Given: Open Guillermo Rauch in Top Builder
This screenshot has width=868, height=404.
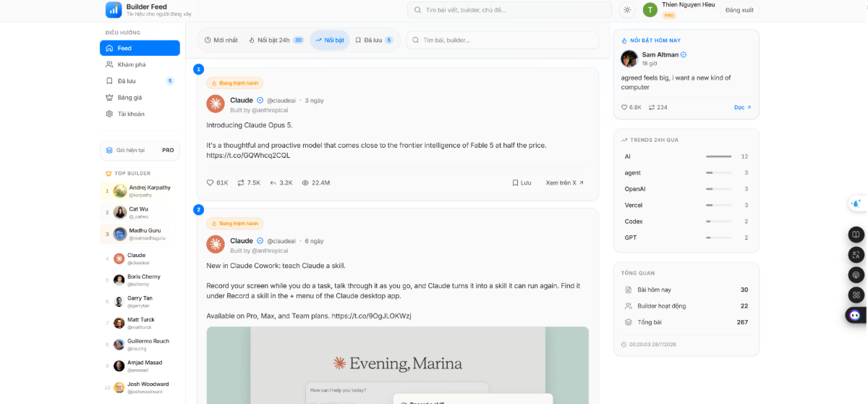Looking at the screenshot, I should click(140, 344).
